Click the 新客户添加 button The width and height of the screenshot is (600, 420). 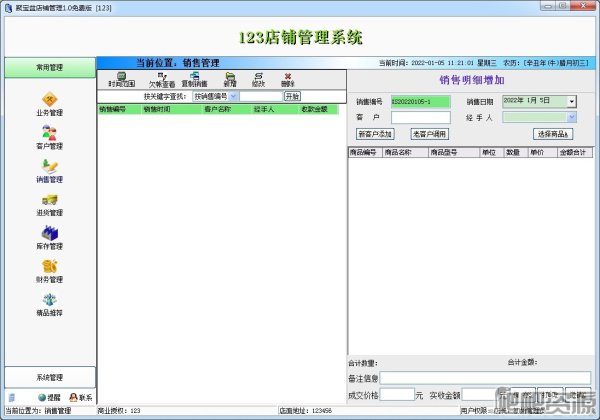(x=375, y=133)
